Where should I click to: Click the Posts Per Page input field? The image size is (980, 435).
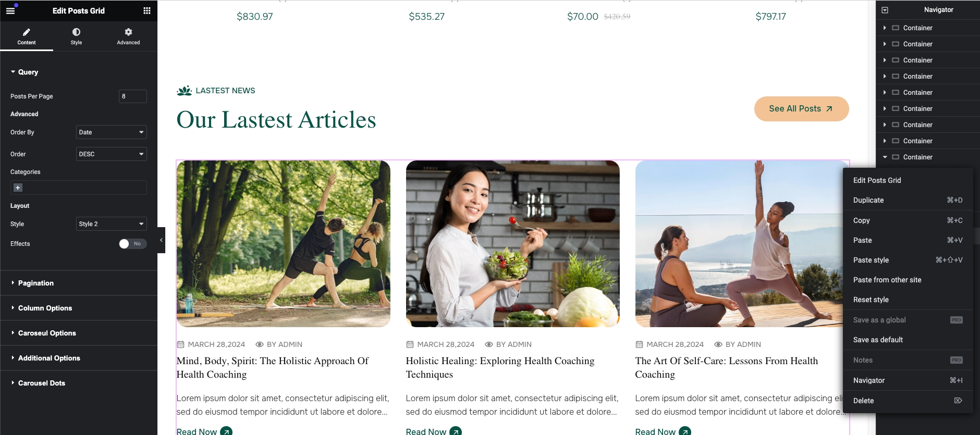[132, 96]
